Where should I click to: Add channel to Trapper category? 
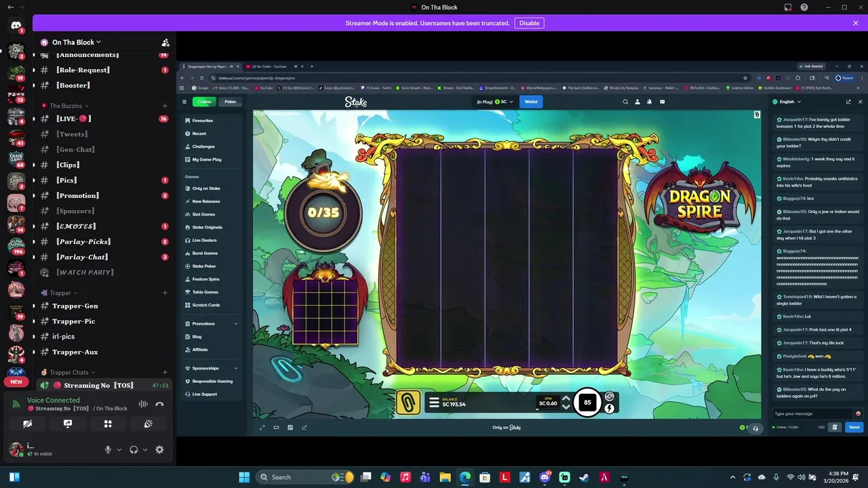pos(165,293)
